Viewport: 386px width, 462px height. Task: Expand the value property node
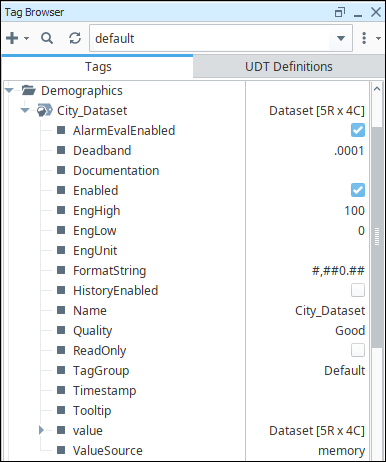tap(41, 430)
